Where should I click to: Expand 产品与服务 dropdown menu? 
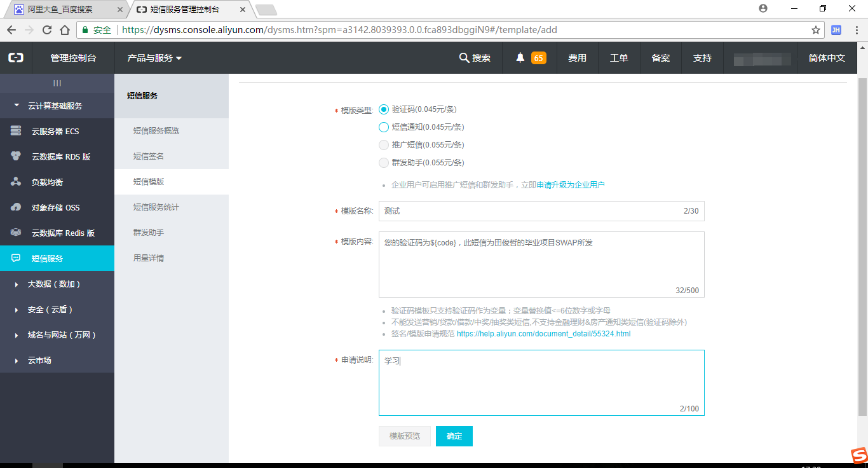coord(154,58)
